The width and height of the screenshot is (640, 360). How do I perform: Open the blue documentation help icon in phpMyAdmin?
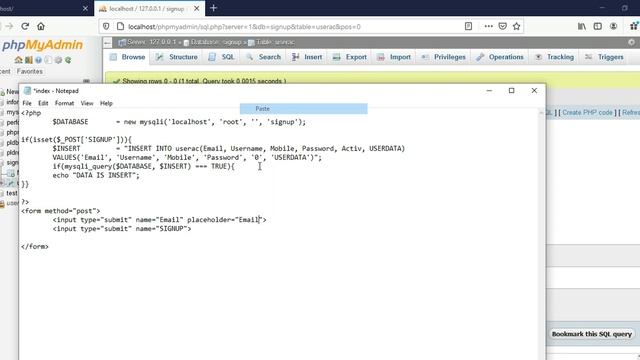38,60
